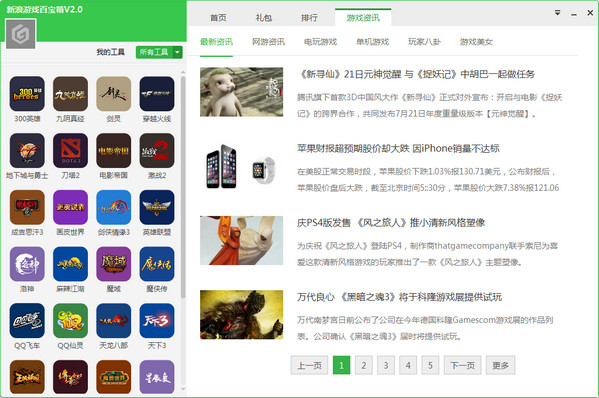Open the 300英雄 game icon
The image size is (599, 398).
pyautogui.click(x=27, y=94)
